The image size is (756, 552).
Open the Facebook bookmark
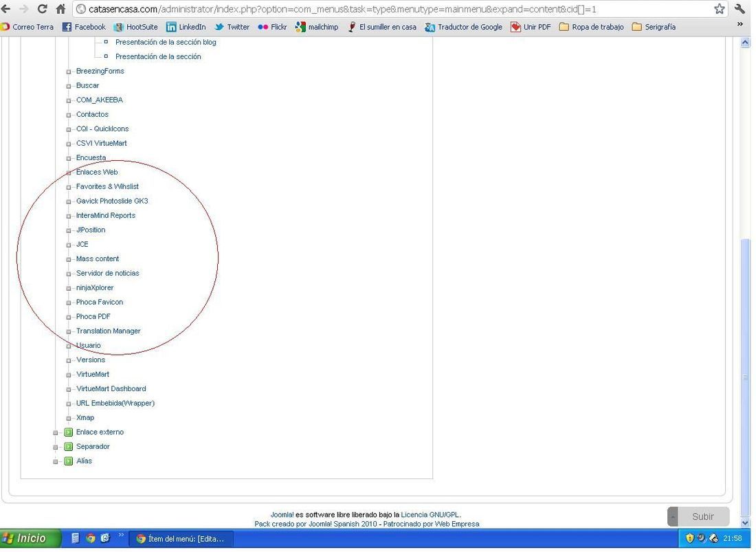[84, 27]
